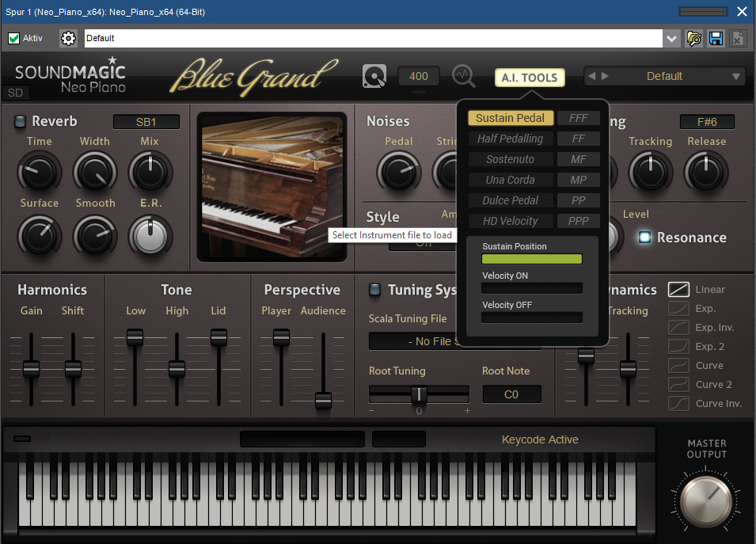Viewport: 756px width, 544px height.
Task: Select the Exp. Inv. velocity curve icon
Action: click(678, 328)
